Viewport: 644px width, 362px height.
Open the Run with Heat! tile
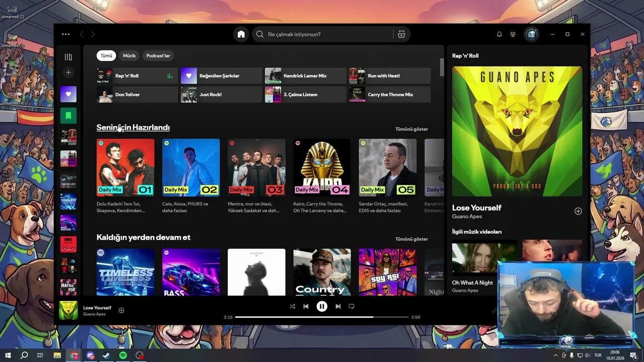pyautogui.click(x=390, y=76)
